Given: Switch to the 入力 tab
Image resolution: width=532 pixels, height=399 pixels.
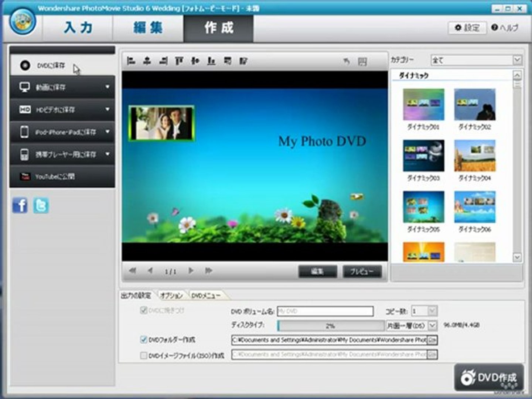Looking at the screenshot, I should [78, 28].
